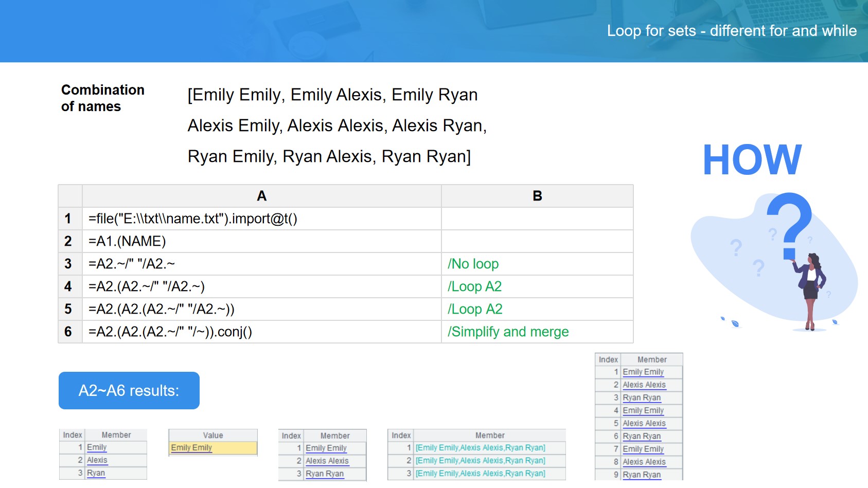The width and height of the screenshot is (868, 488).
Task: Click Ryan Ryan in row 9 of tall table
Action: coord(642,475)
